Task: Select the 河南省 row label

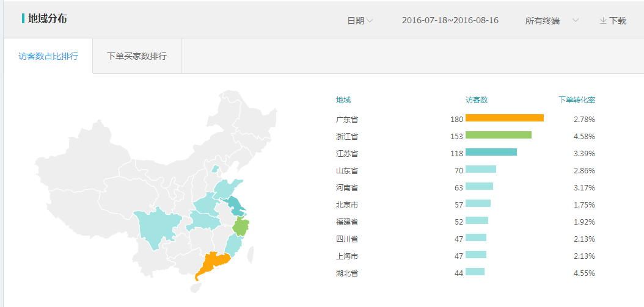Action: tap(346, 187)
